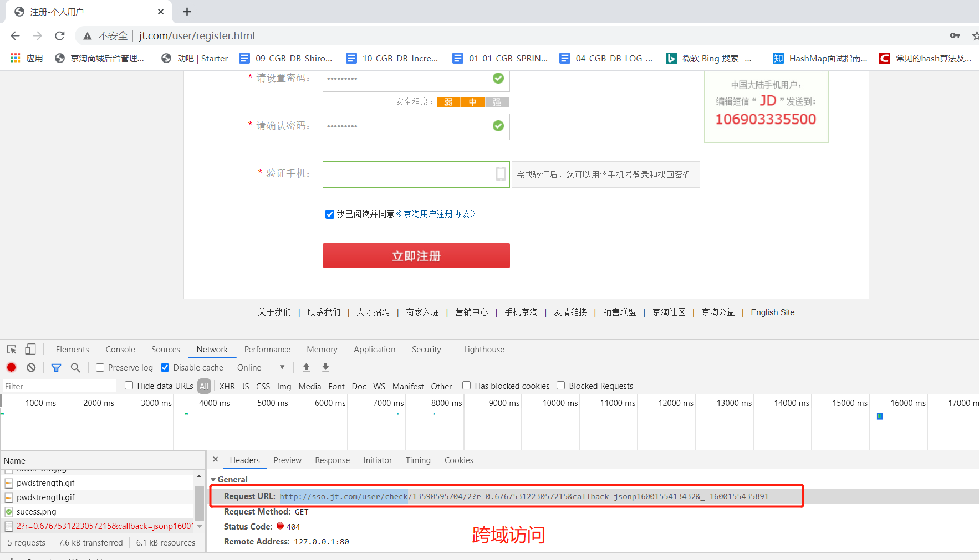This screenshot has height=560, width=979.
Task: Switch to the Preview tab
Action: [x=287, y=460]
